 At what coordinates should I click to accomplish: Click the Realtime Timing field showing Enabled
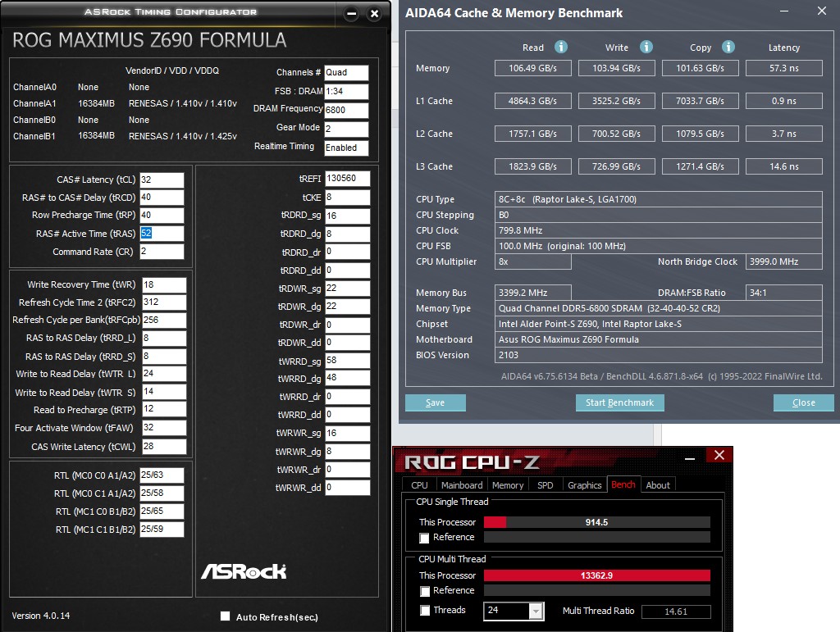coord(346,148)
